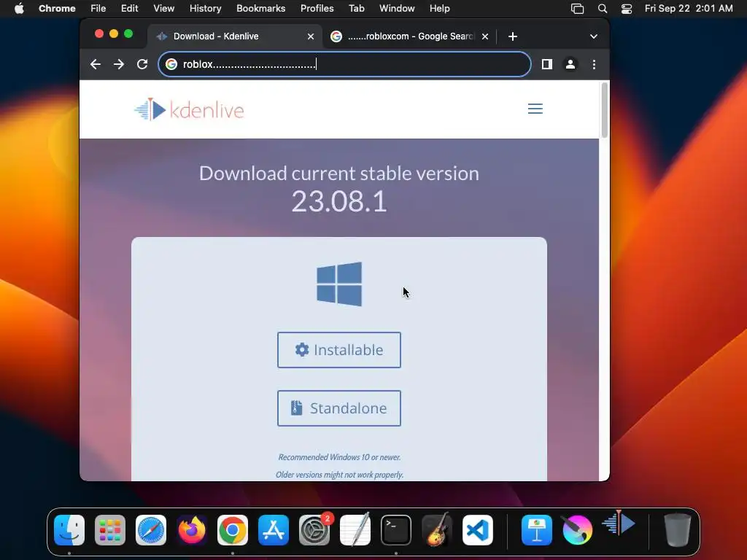Download the Installable Windows version

point(339,350)
